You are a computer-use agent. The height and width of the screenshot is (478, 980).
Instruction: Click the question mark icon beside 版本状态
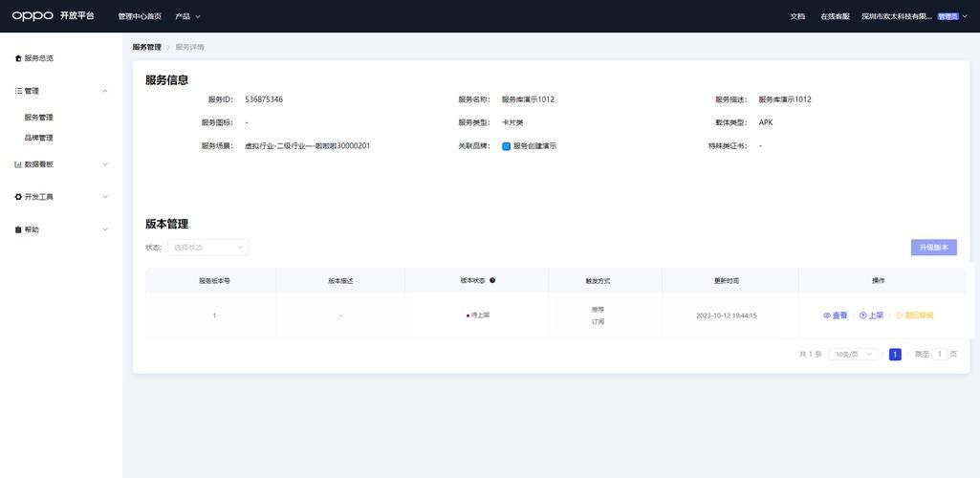[x=492, y=281]
